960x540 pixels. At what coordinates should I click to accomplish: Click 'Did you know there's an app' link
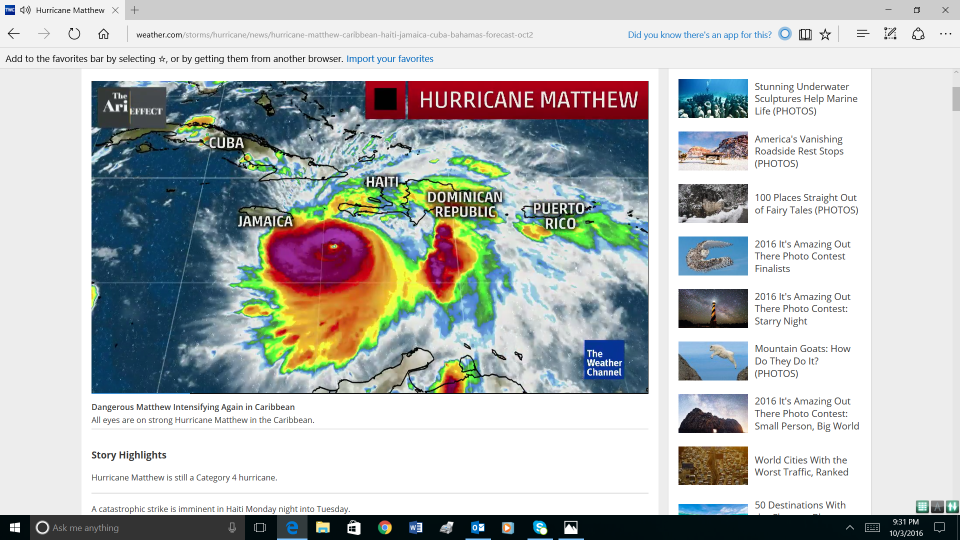tap(699, 34)
